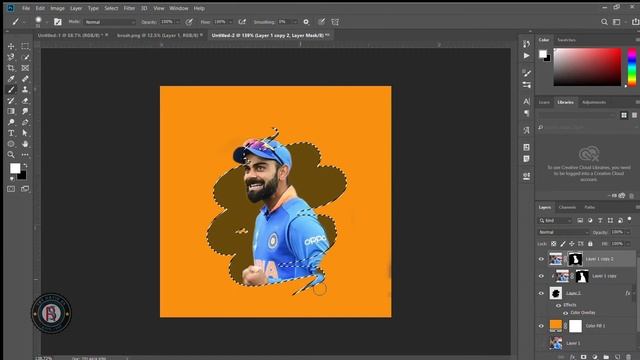Select the History Brush tool
This screenshot has width=640, height=360.
click(11, 100)
